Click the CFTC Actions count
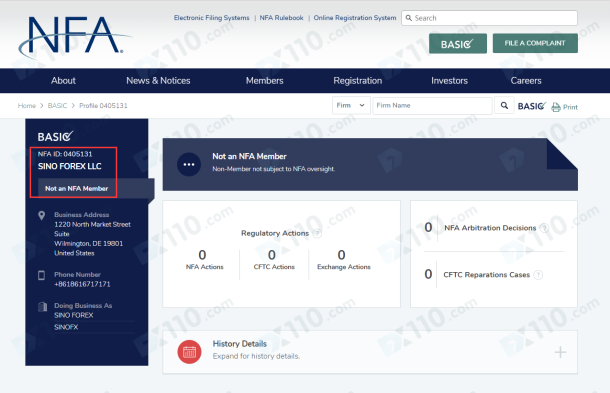 click(272, 255)
